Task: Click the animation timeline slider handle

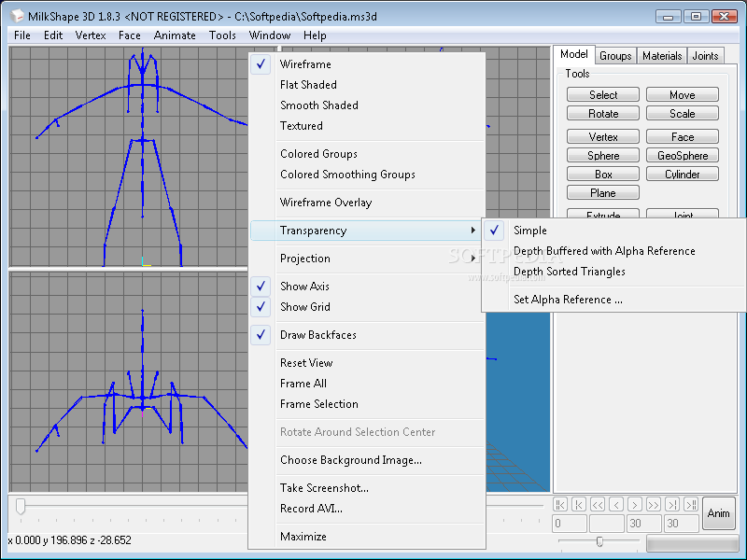Action: 21,506
